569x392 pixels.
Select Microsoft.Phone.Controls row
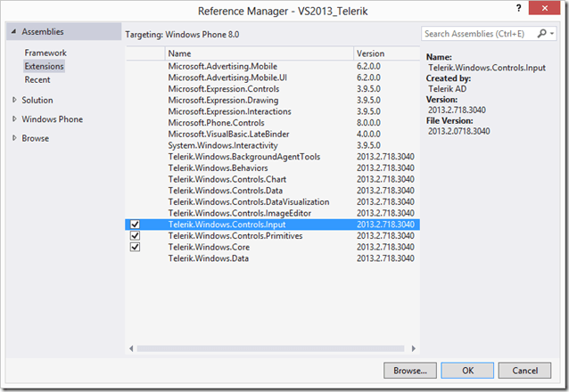[x=273, y=123]
